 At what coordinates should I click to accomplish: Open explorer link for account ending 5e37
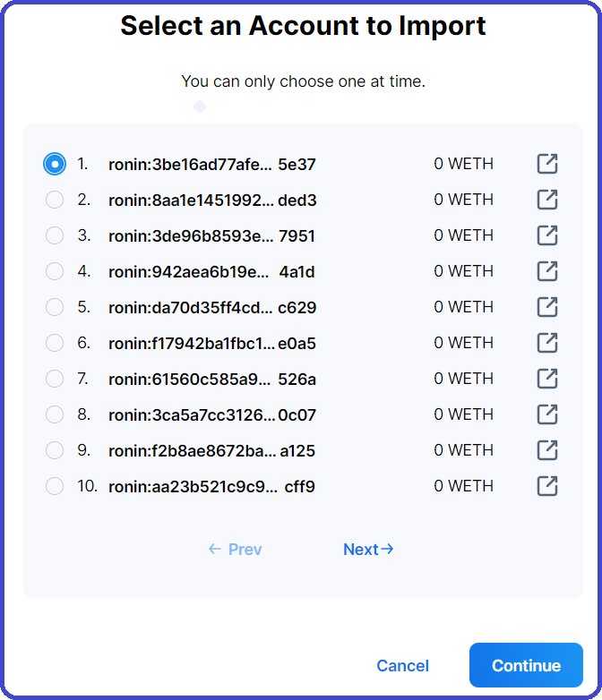547,164
